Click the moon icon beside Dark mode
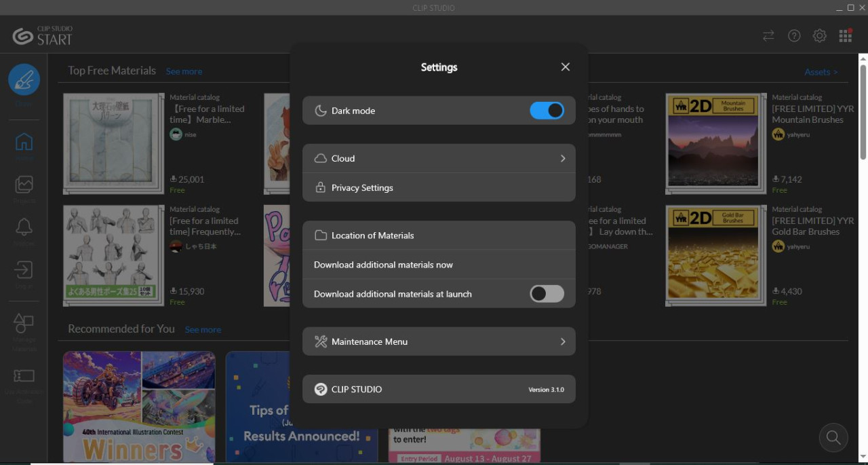The height and width of the screenshot is (465, 868). click(321, 111)
